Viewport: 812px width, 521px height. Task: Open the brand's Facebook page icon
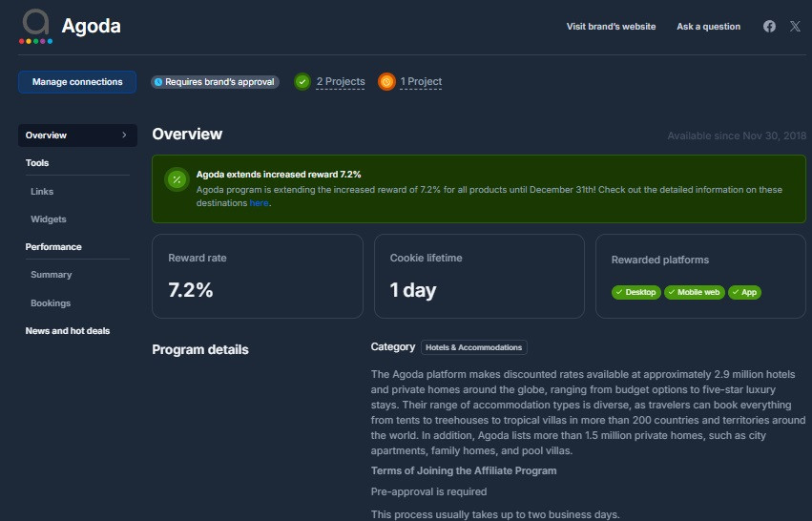pos(769,27)
